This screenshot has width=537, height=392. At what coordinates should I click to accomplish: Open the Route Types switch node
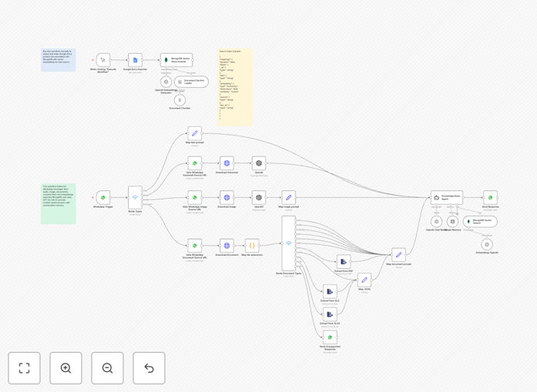pyautogui.click(x=136, y=198)
